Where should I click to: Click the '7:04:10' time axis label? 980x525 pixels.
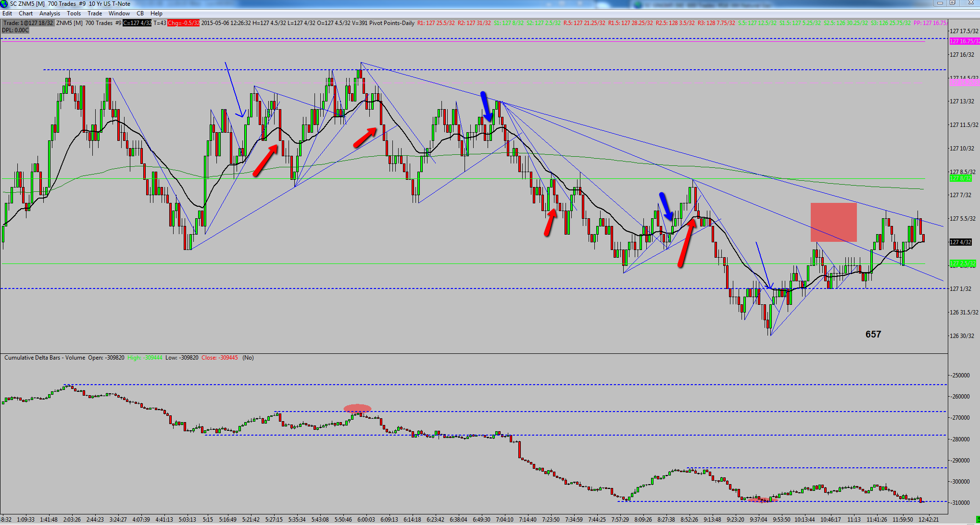pyautogui.click(x=504, y=520)
